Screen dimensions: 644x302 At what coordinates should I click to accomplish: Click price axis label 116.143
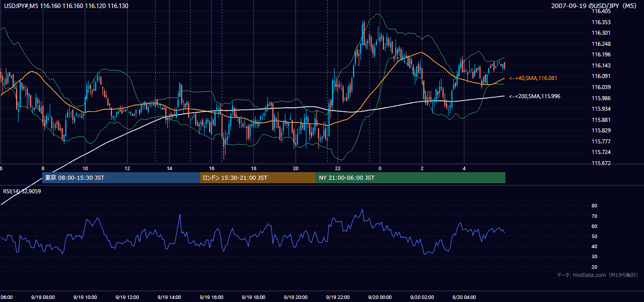[x=601, y=65]
